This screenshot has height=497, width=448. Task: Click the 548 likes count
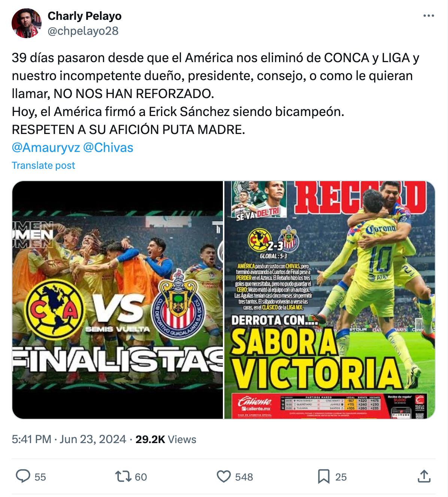click(244, 477)
